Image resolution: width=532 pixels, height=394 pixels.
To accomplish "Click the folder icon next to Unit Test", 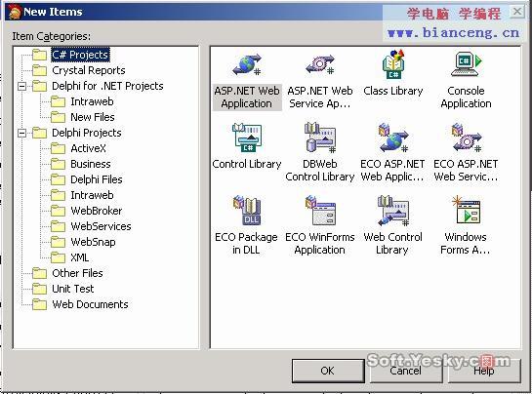I will [x=40, y=289].
